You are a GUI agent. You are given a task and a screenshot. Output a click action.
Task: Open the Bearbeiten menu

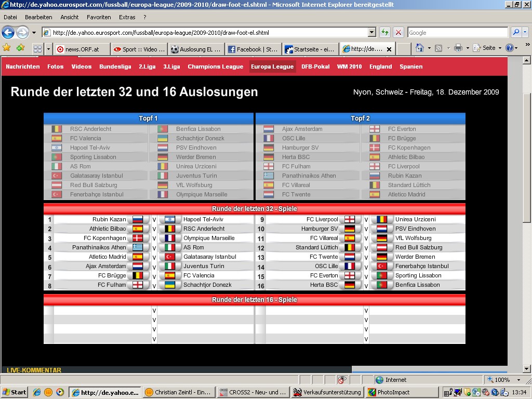pos(38,17)
